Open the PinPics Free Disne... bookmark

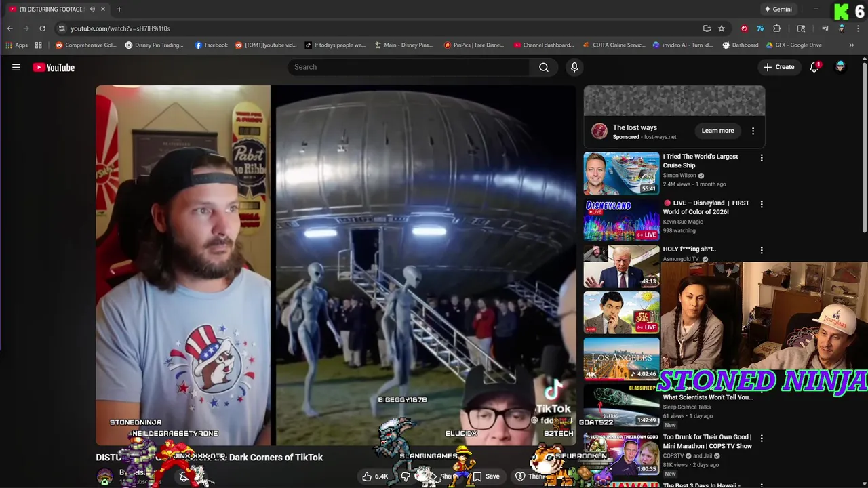(x=474, y=45)
